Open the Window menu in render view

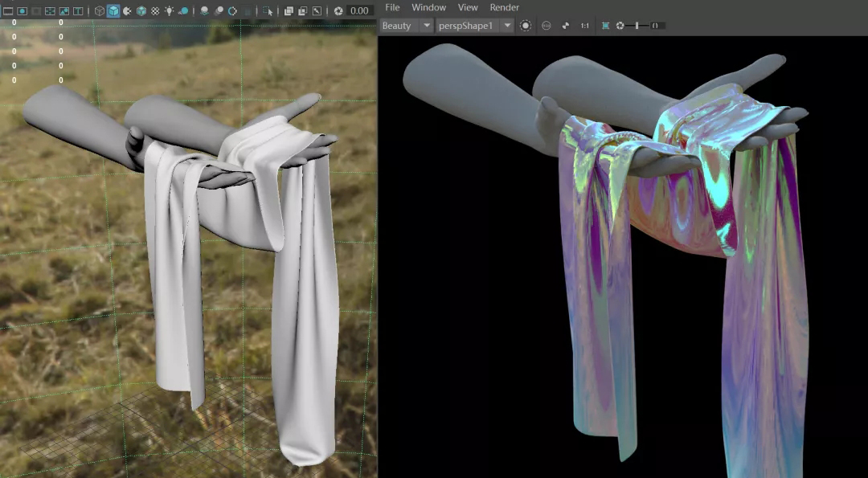pos(429,7)
